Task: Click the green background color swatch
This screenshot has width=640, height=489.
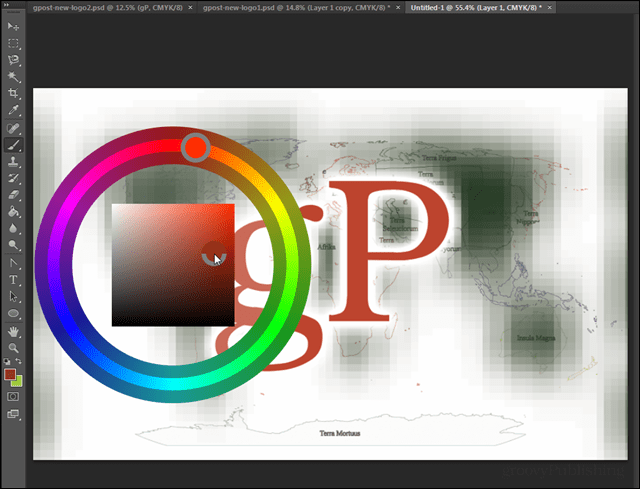Action: (x=17, y=381)
